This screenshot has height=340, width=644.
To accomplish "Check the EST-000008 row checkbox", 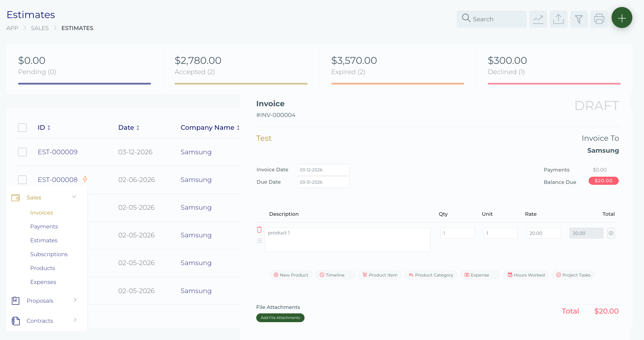I will pyautogui.click(x=22, y=180).
